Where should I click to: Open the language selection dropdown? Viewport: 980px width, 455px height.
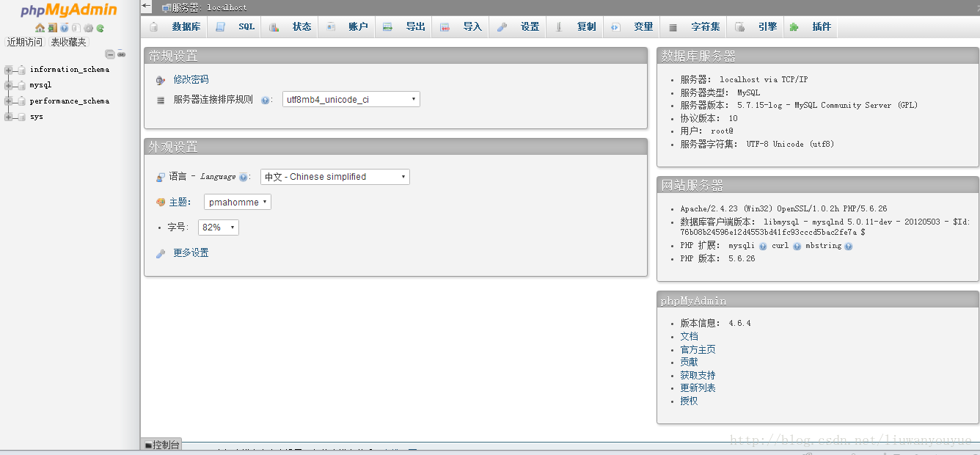334,177
